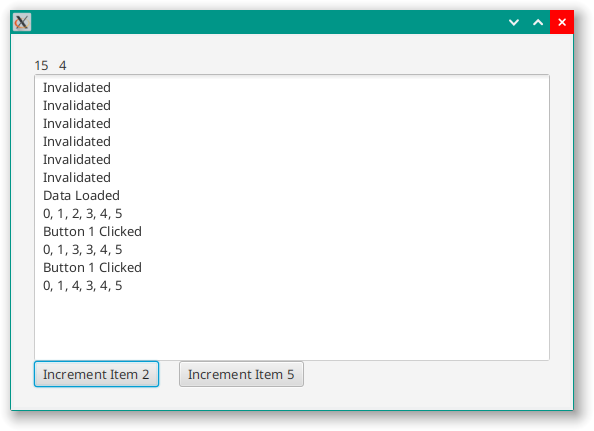Select the Data Loaded list row
This screenshot has height=431, width=594.
pos(292,195)
